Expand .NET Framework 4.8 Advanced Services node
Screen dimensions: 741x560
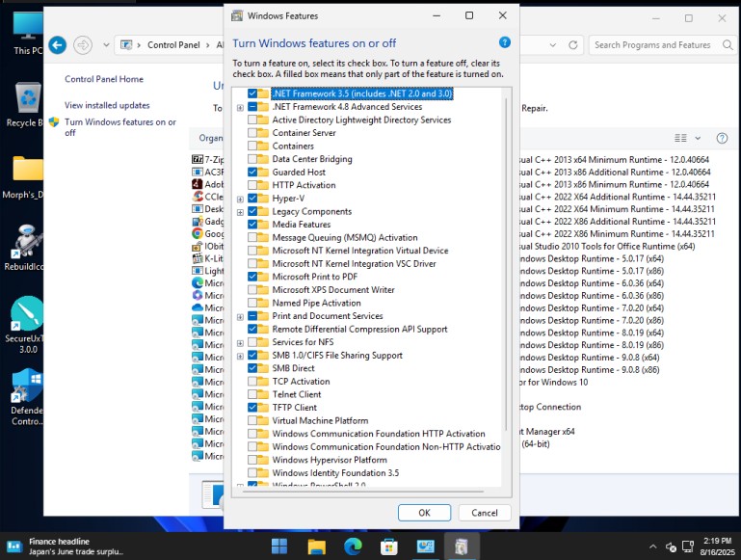point(240,107)
